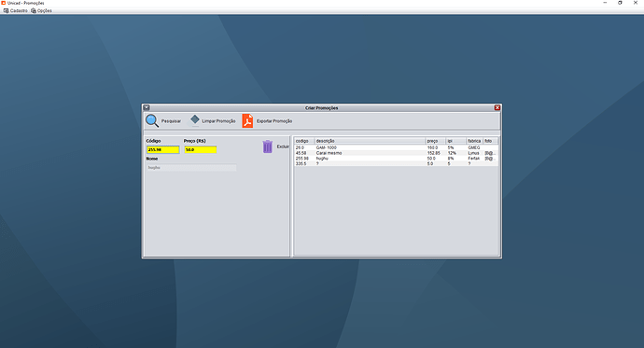Select the GAM-1000 table row

click(x=396, y=147)
